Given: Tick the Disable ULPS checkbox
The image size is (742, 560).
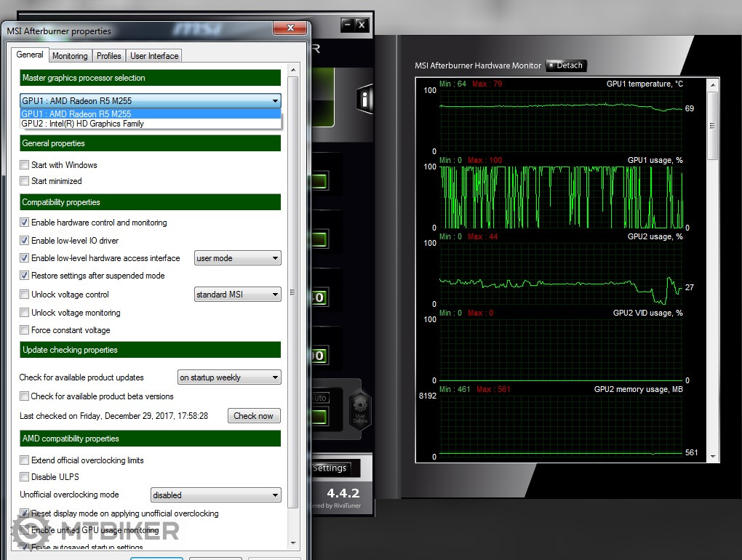Looking at the screenshot, I should pyautogui.click(x=25, y=477).
